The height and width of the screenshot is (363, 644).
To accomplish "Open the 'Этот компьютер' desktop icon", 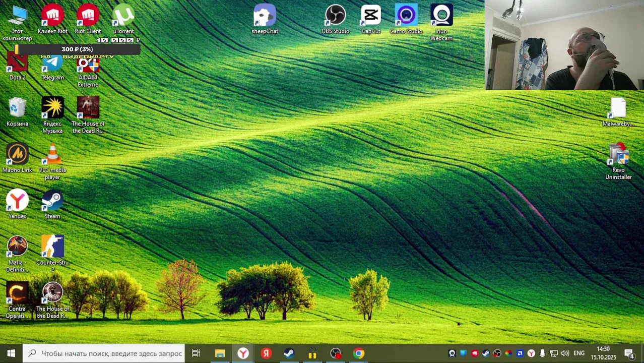I will (17, 23).
